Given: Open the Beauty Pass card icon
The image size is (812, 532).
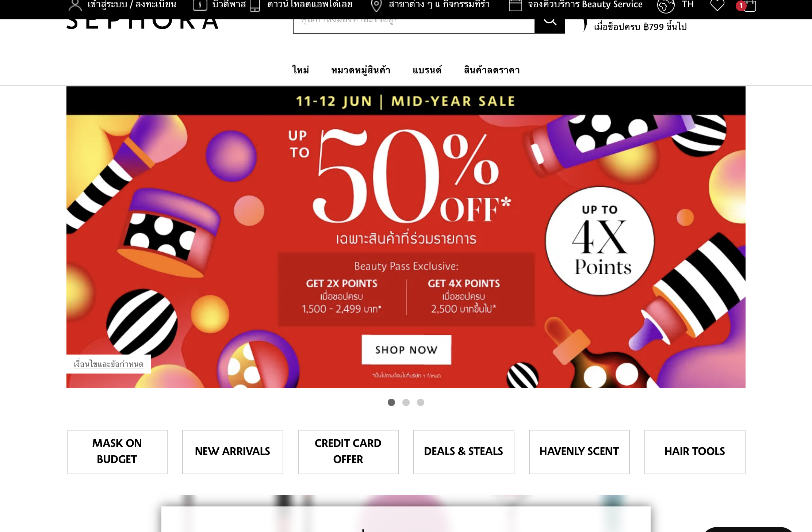Looking at the screenshot, I should 200,5.
